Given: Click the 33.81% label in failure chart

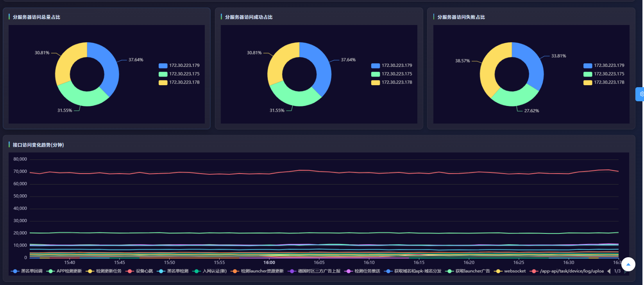Looking at the screenshot, I should 558,56.
